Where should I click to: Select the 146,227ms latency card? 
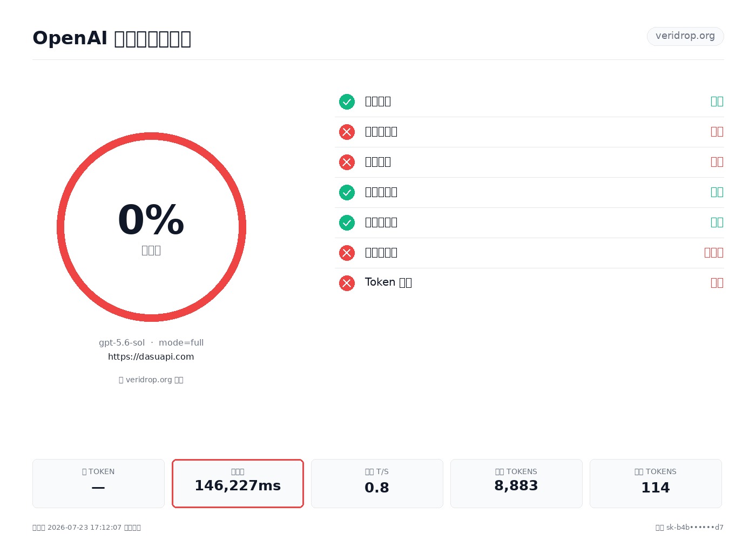(x=238, y=483)
